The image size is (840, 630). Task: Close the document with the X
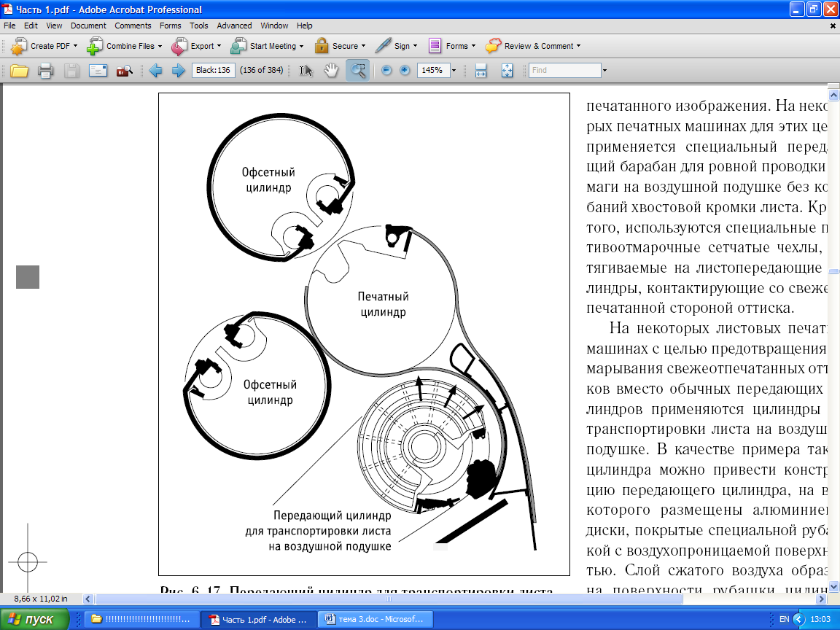click(833, 26)
